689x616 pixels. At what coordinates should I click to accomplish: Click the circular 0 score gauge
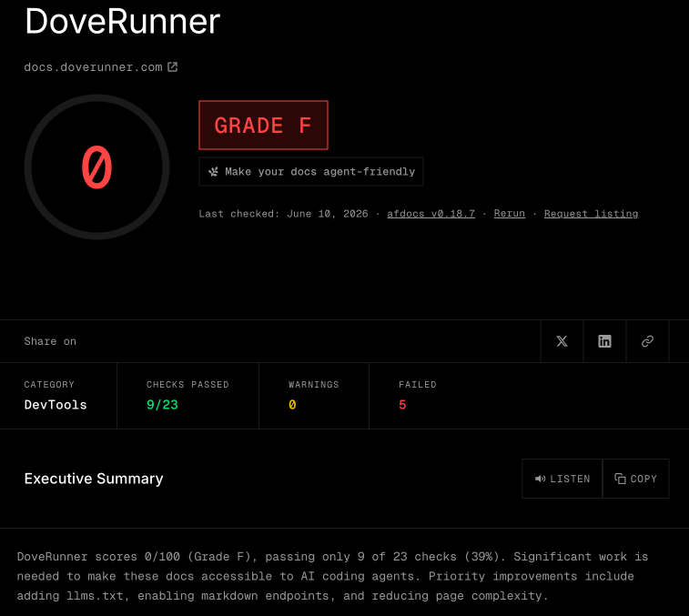[96, 167]
